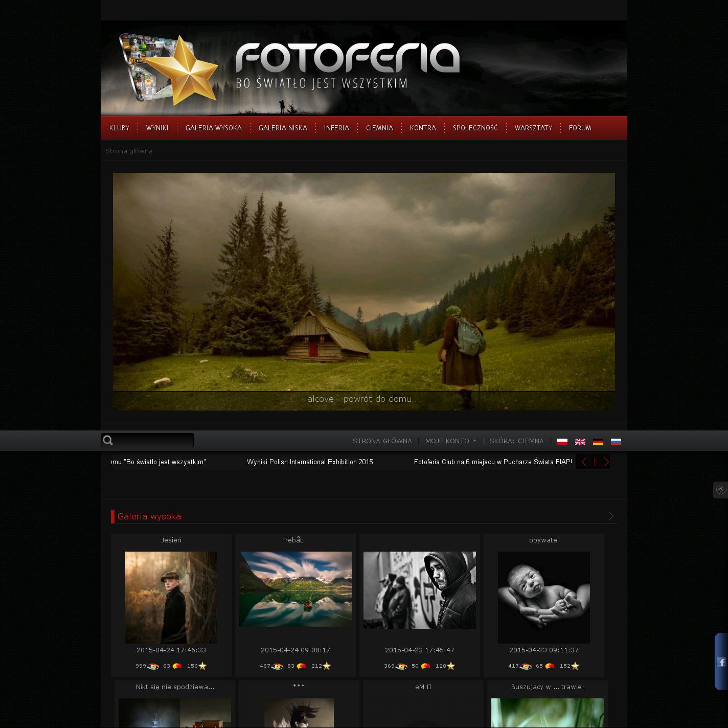The image size is (728, 728).
Task: Open Galeria wysoka section arrow
Action: tap(610, 516)
